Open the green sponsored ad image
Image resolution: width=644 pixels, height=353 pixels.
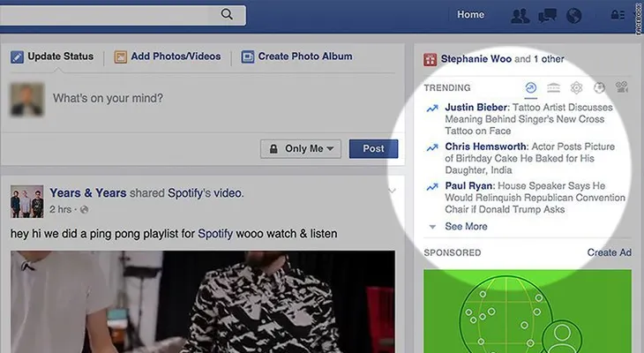click(x=528, y=312)
